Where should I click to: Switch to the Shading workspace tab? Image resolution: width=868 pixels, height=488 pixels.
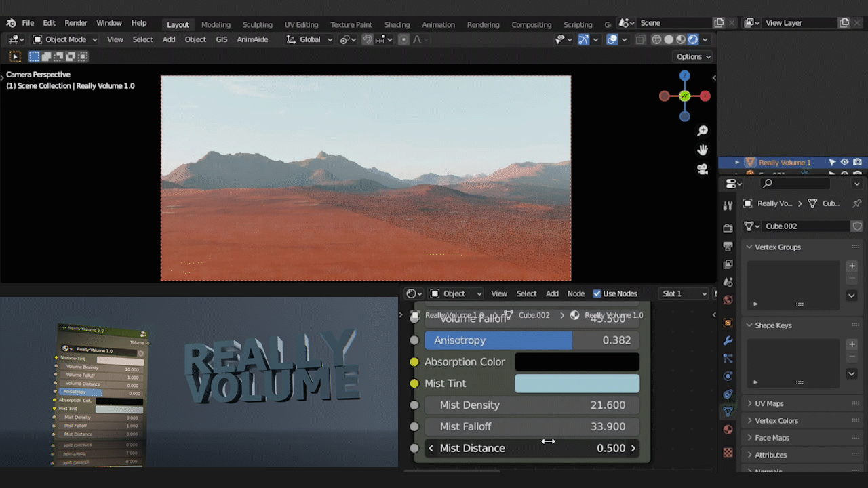tap(397, 24)
